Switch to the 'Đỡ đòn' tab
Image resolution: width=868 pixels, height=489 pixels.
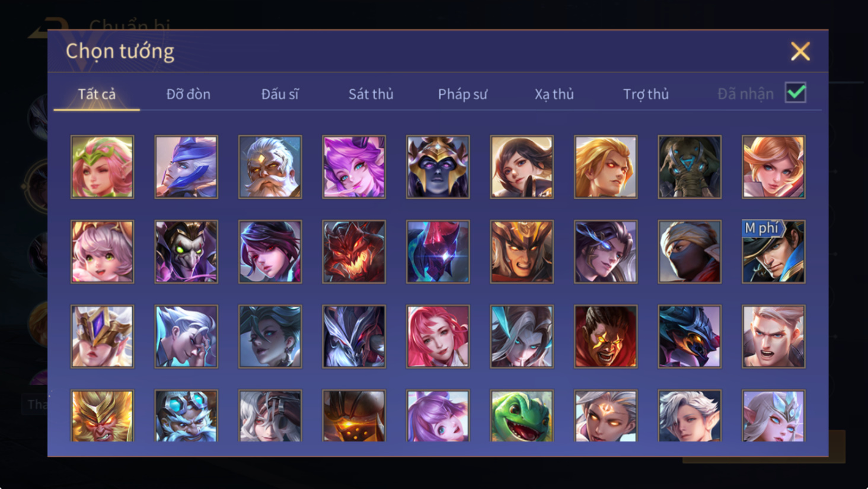coord(188,94)
